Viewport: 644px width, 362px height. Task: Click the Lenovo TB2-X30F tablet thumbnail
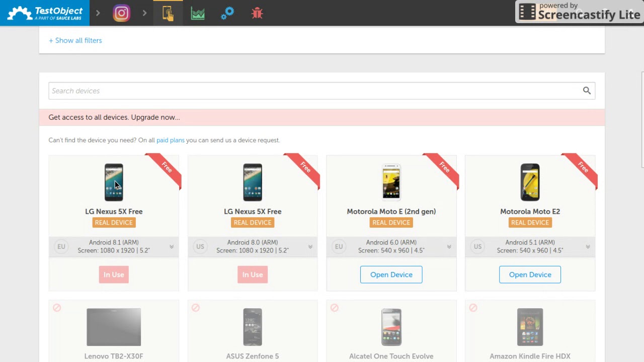coord(114,327)
